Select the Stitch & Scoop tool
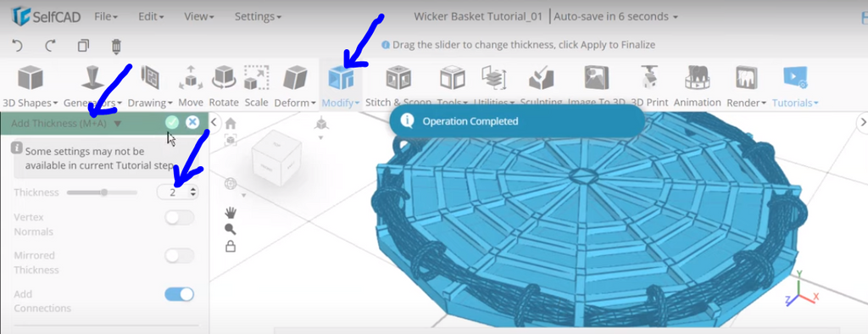 tap(398, 86)
